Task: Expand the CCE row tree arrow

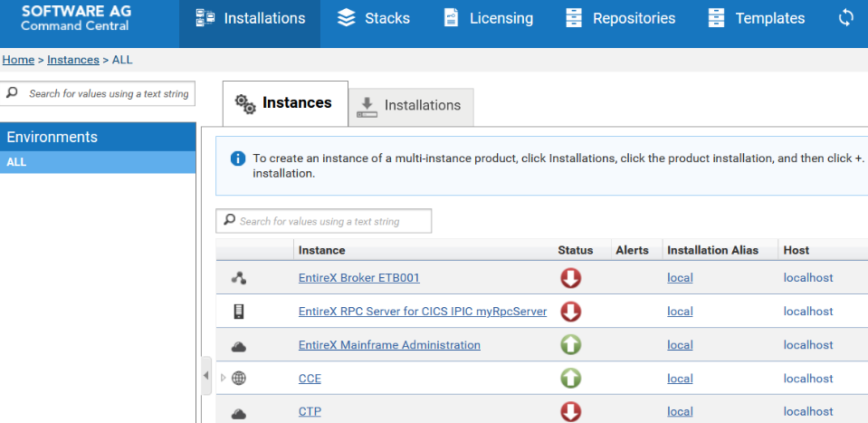Action: point(223,378)
